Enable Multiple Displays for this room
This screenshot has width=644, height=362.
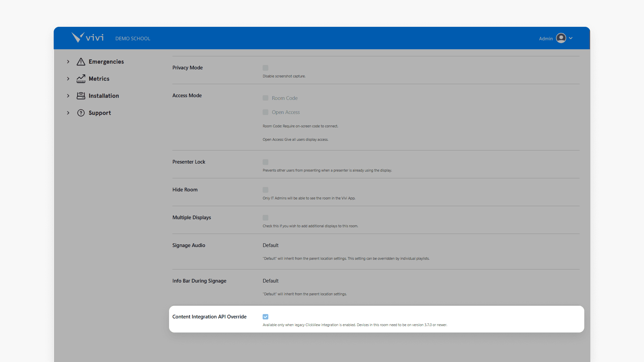click(265, 218)
